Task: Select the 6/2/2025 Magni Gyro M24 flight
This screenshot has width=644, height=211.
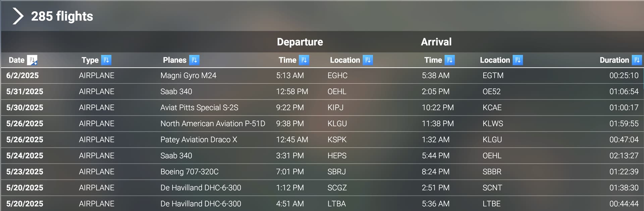Action: pyautogui.click(x=322, y=76)
